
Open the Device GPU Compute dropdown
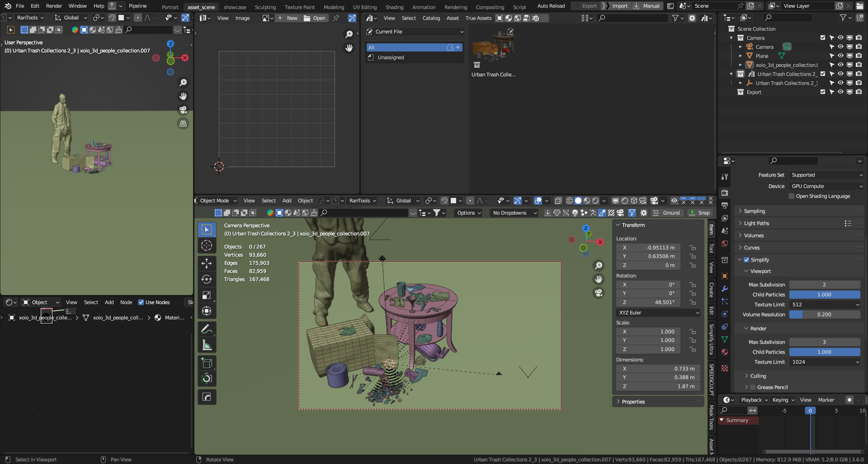tap(826, 186)
